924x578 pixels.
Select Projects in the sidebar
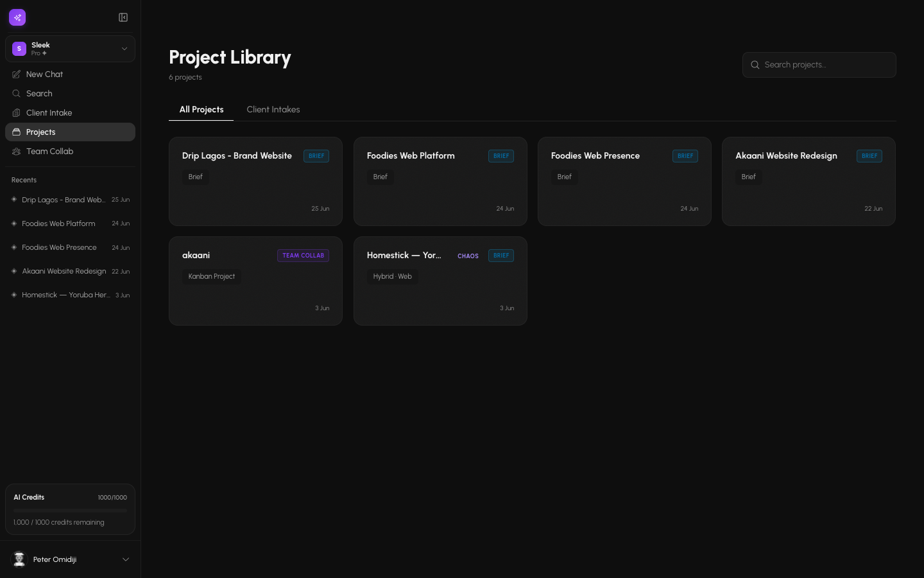pyautogui.click(x=70, y=132)
